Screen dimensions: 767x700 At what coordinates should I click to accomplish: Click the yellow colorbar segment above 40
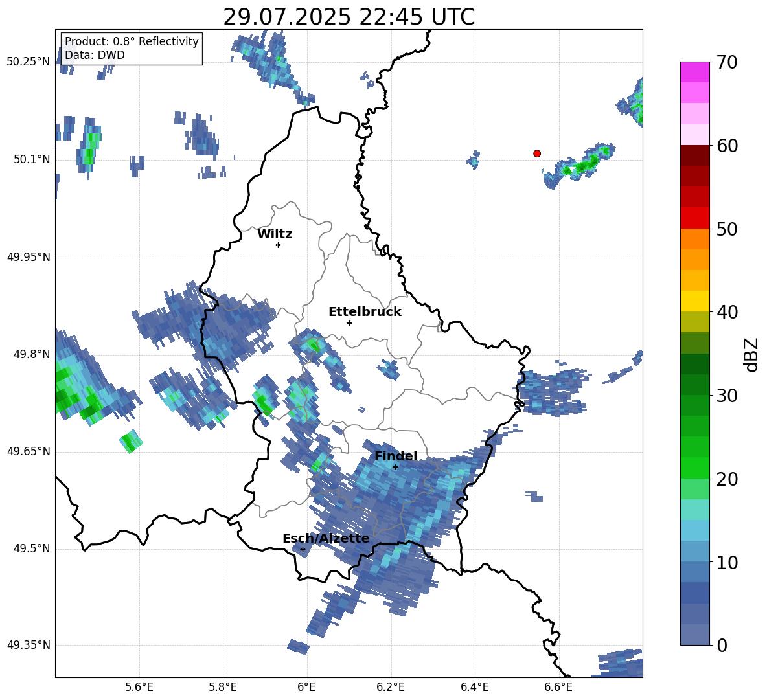pyautogui.click(x=694, y=301)
